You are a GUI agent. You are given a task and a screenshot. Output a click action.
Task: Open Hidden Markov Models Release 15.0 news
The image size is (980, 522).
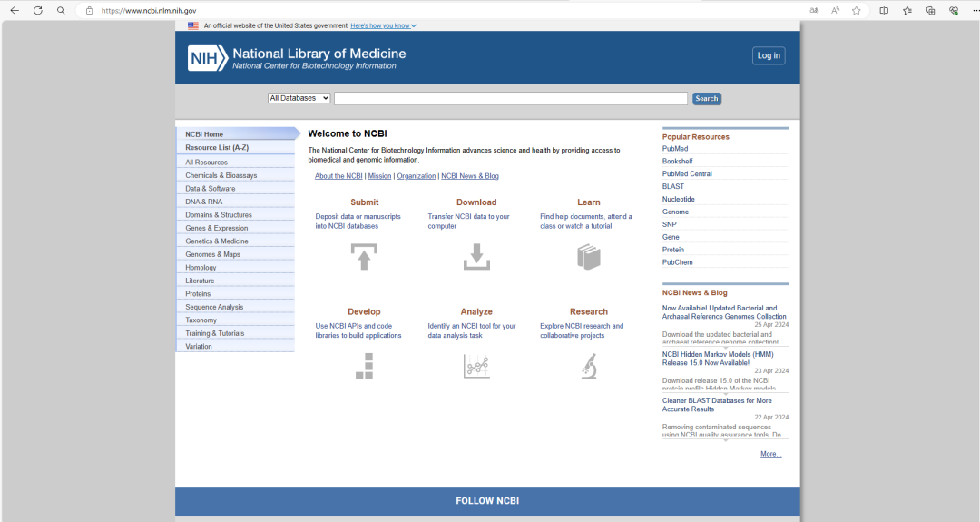click(718, 359)
